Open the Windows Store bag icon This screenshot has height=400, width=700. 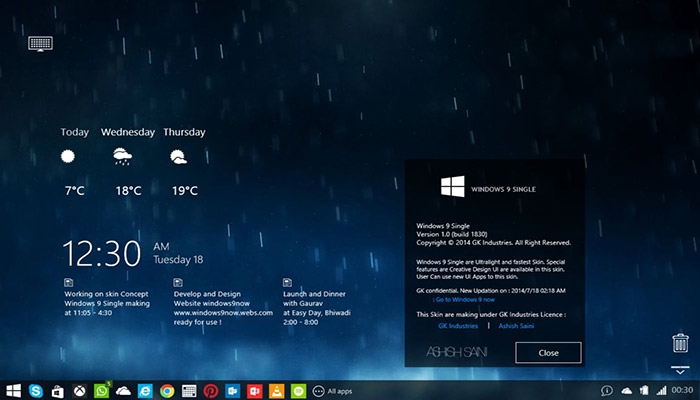58,392
